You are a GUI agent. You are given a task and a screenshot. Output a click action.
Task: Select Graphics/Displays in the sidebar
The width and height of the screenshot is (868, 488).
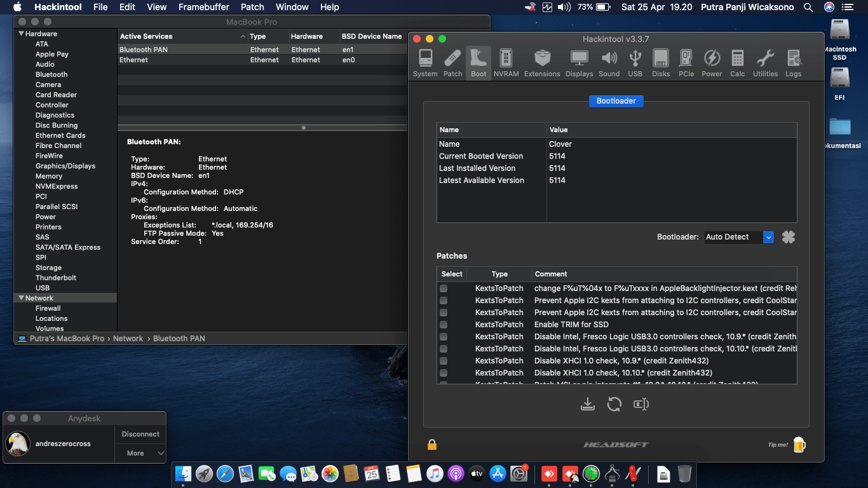(65, 166)
